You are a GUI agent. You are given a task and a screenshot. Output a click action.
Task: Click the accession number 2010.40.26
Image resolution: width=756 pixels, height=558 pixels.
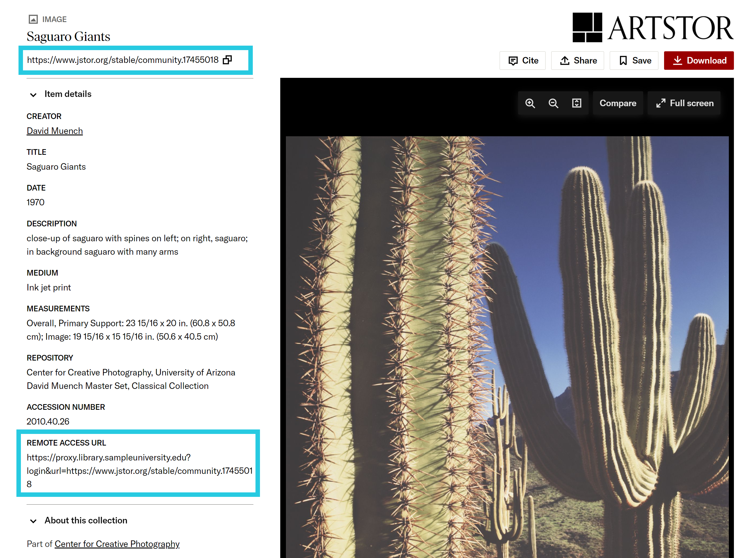tap(48, 421)
